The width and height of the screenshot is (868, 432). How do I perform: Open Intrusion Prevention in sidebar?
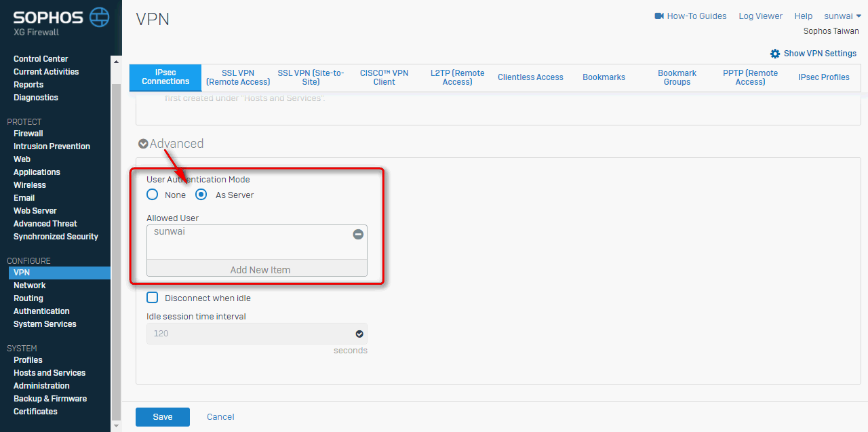tap(52, 146)
